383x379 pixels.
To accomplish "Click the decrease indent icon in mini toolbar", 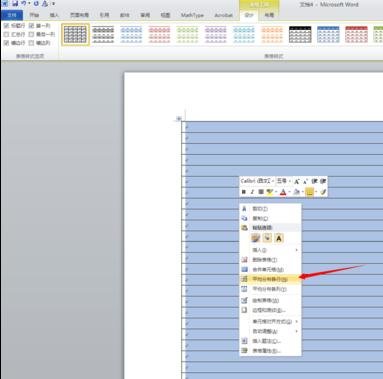I will coord(314,181).
